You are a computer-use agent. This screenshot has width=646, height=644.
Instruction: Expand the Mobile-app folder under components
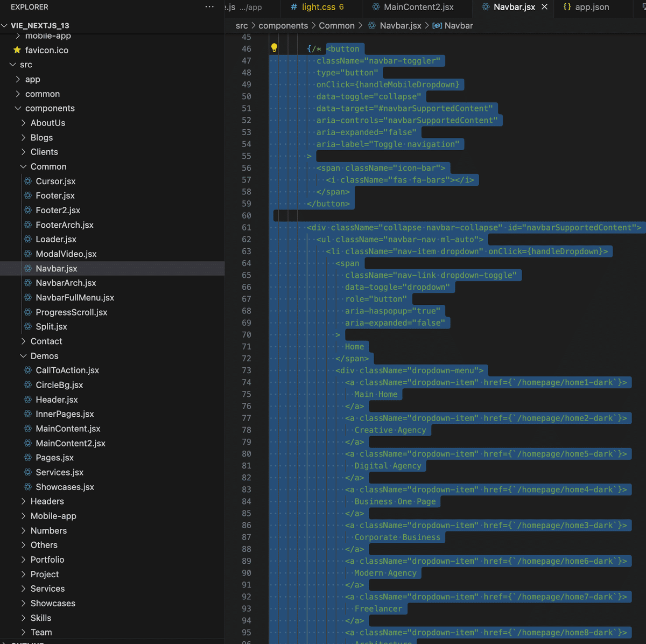point(23,515)
